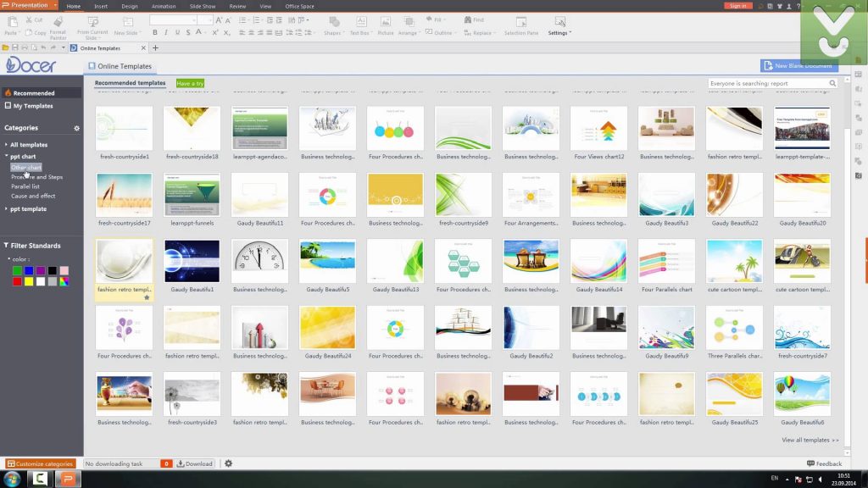The height and width of the screenshot is (488, 868).
Task: Open download settings gear at bottom
Action: click(x=228, y=463)
